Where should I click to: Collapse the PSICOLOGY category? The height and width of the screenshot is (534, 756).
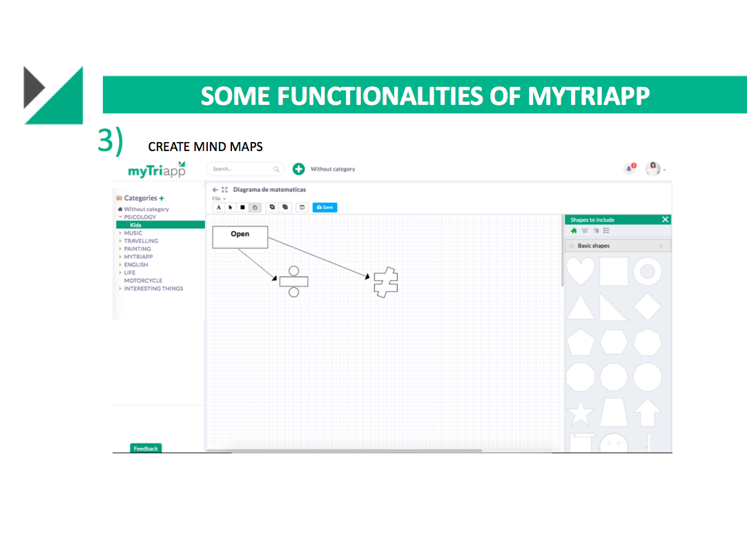120,217
